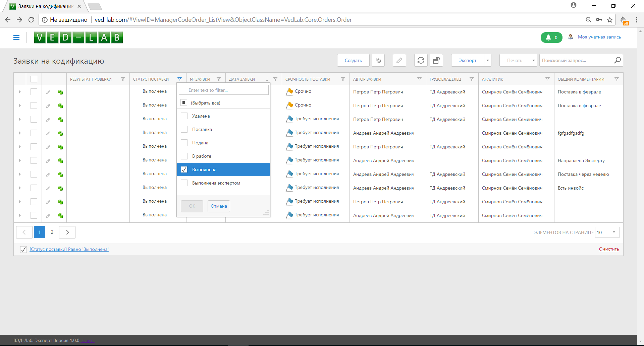Check the Выполнена экспертом filter option
644x346 pixels.
click(184, 183)
